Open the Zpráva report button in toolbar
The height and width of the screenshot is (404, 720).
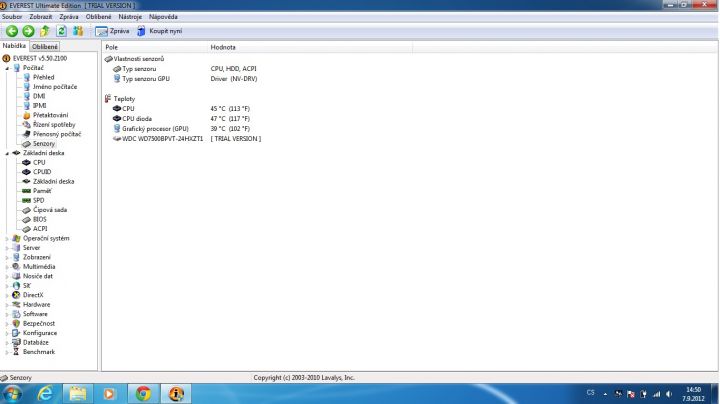click(112, 31)
